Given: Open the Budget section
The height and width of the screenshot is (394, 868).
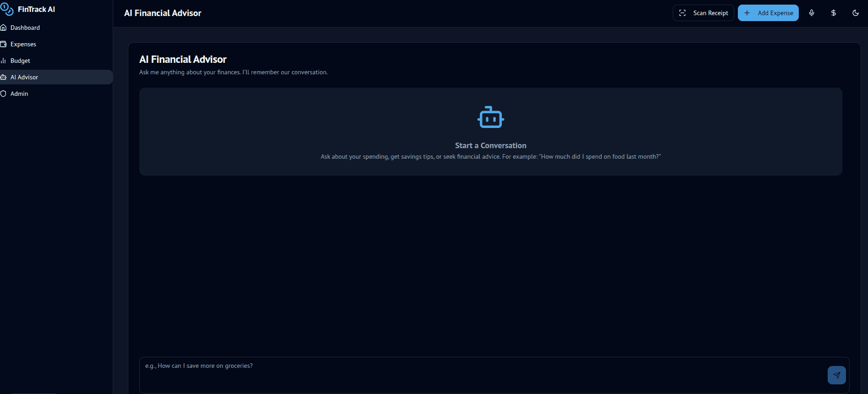Looking at the screenshot, I should [x=56, y=61].
